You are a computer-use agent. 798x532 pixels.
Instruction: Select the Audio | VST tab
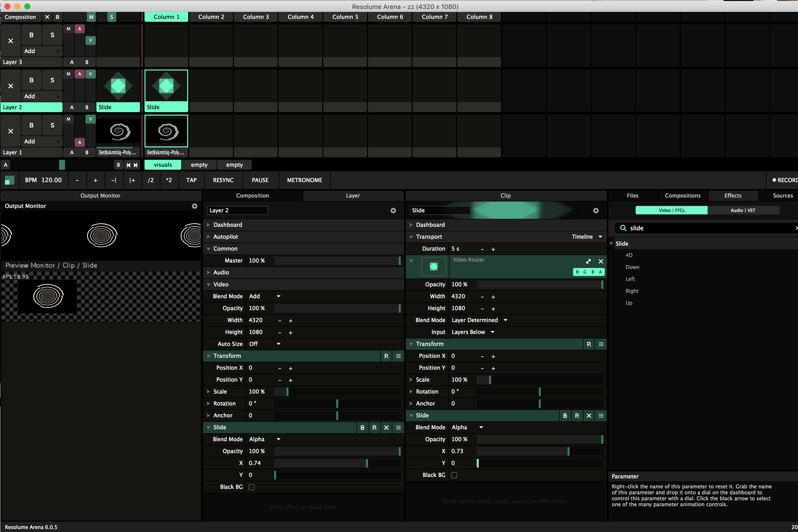(743, 210)
